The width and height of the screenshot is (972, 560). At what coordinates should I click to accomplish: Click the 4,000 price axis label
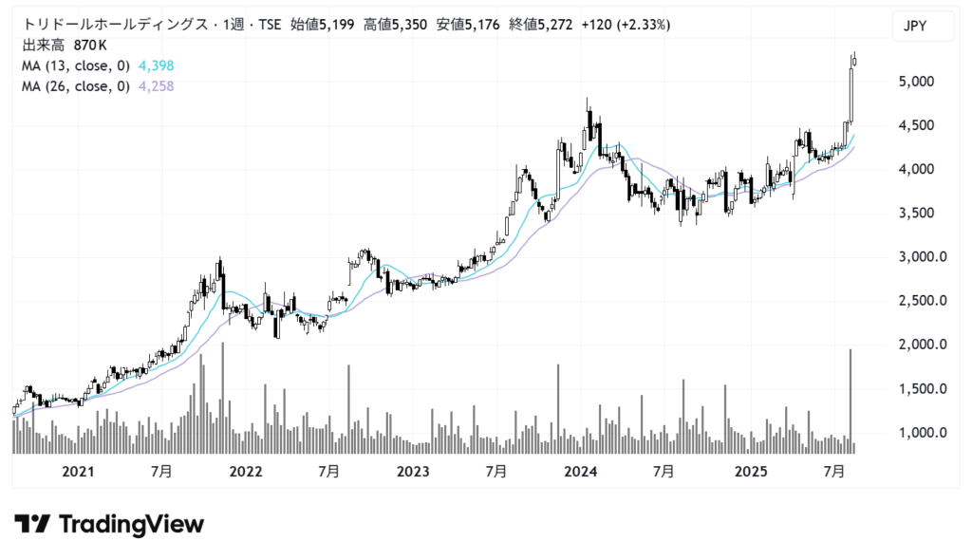916,169
